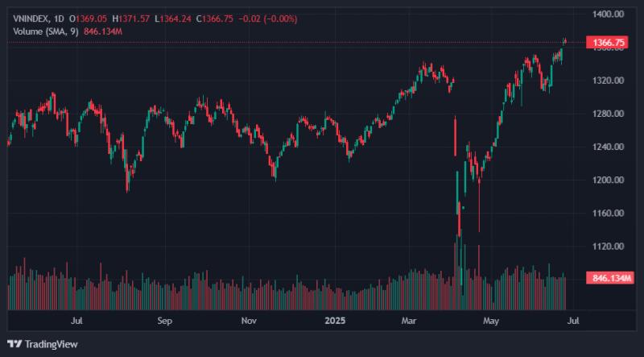Click the TradingView logo icon
This screenshot has width=644, height=357.
[14, 344]
